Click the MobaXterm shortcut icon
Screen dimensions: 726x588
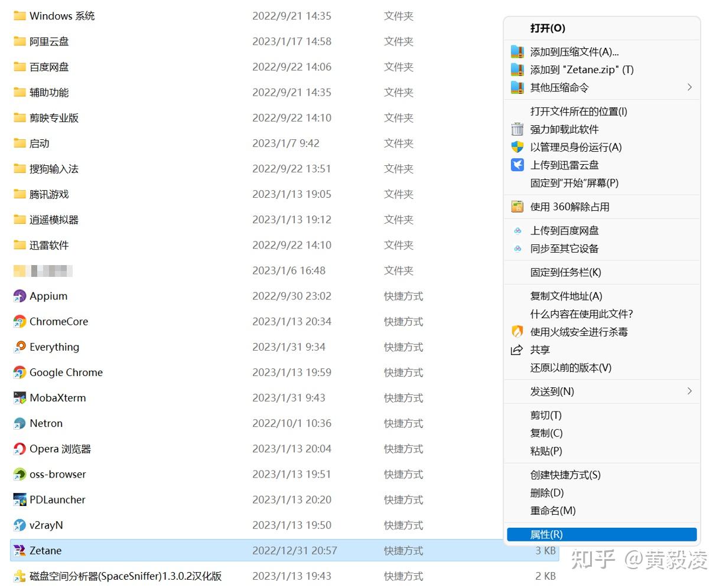(19, 398)
